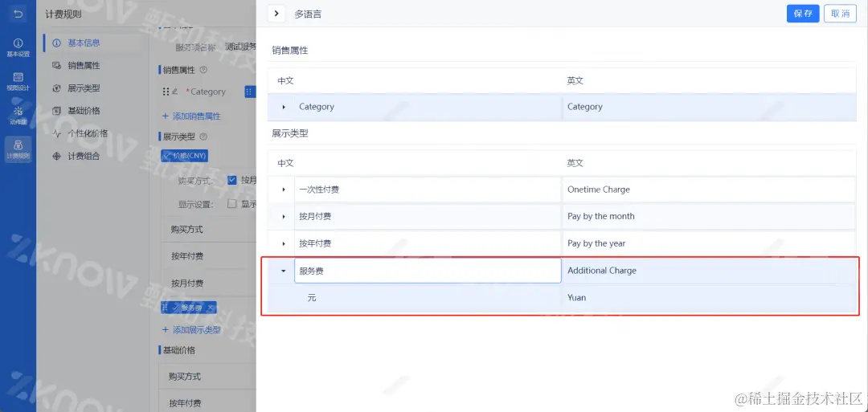Click the 保存 button
This screenshot has height=412, width=868.
[803, 14]
